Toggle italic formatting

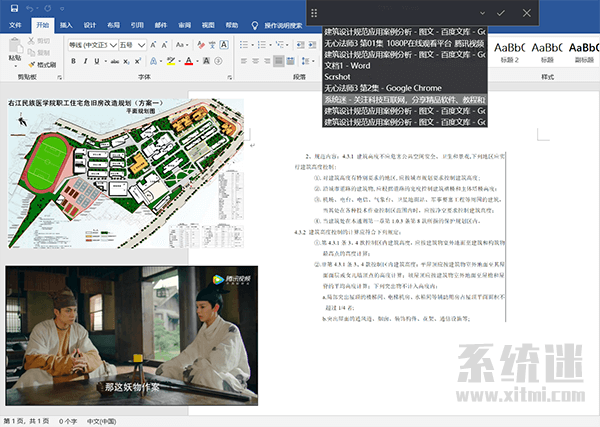point(85,61)
